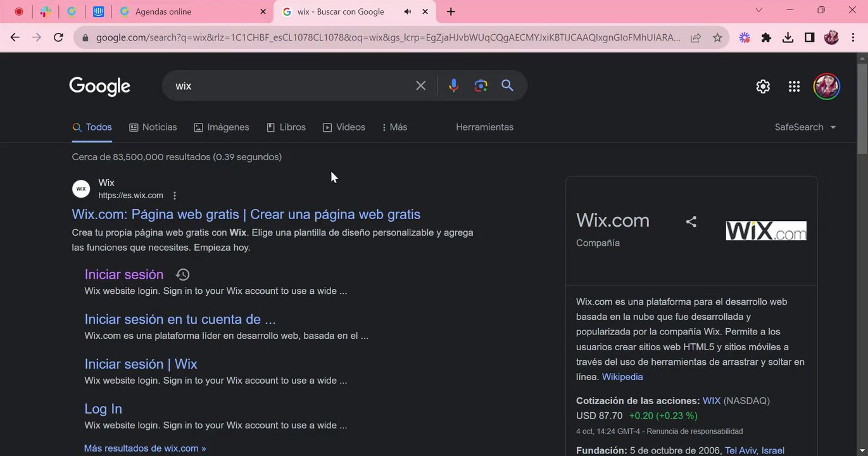Expand the Más search filters menu

click(x=394, y=127)
